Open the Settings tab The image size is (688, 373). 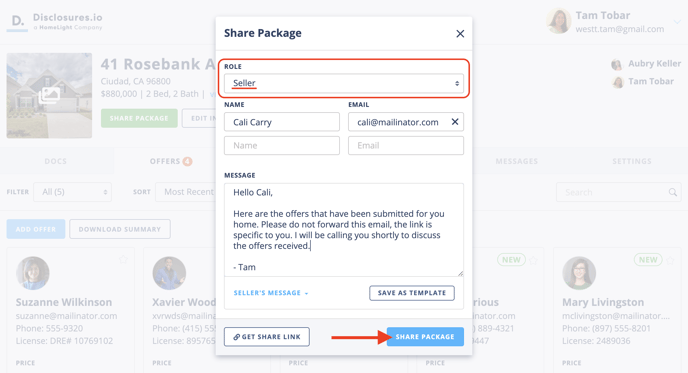pyautogui.click(x=632, y=161)
